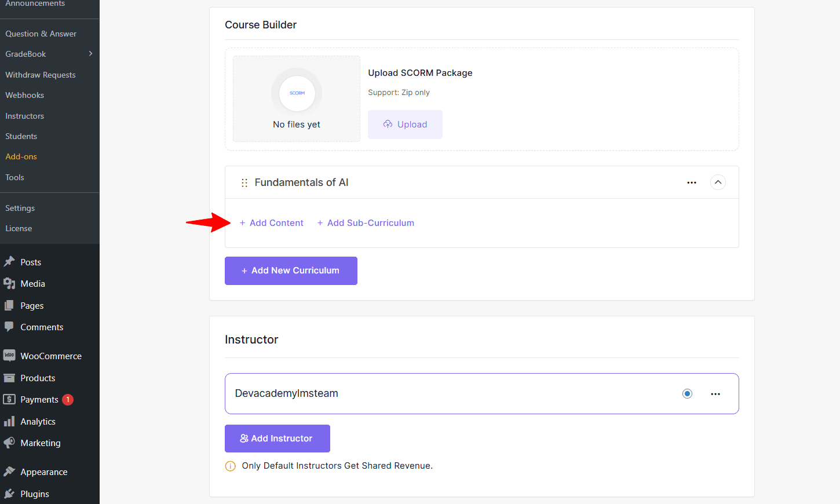Screen dimensions: 840x504
Task: Click the drag handle on Fundamentals of AI
Action: pos(244,182)
